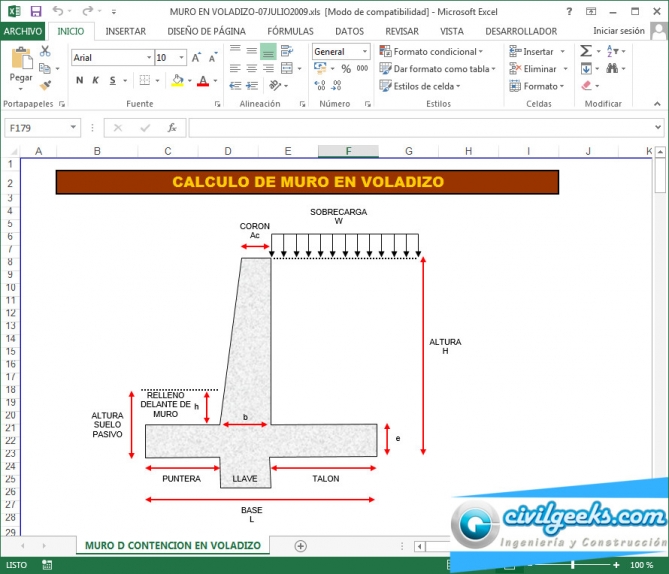Open the Arial font name dropdown
Image resolution: width=669 pixels, height=574 pixels.
click(149, 58)
